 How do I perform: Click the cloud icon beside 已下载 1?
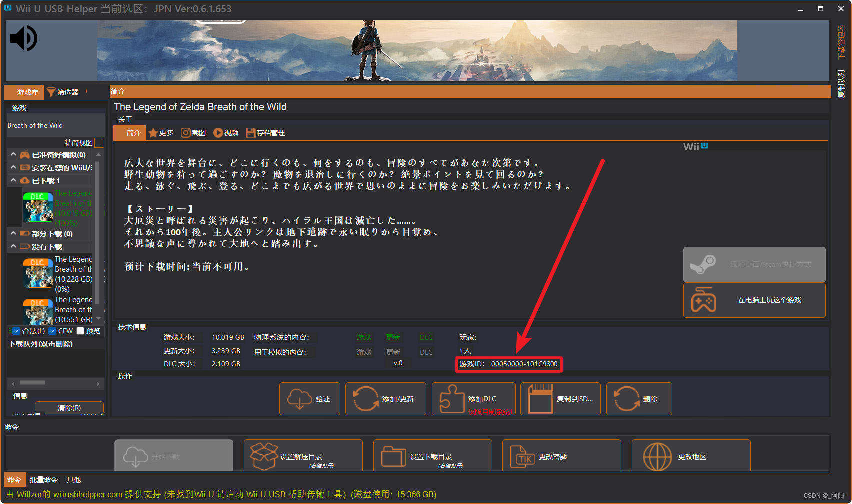25,180
